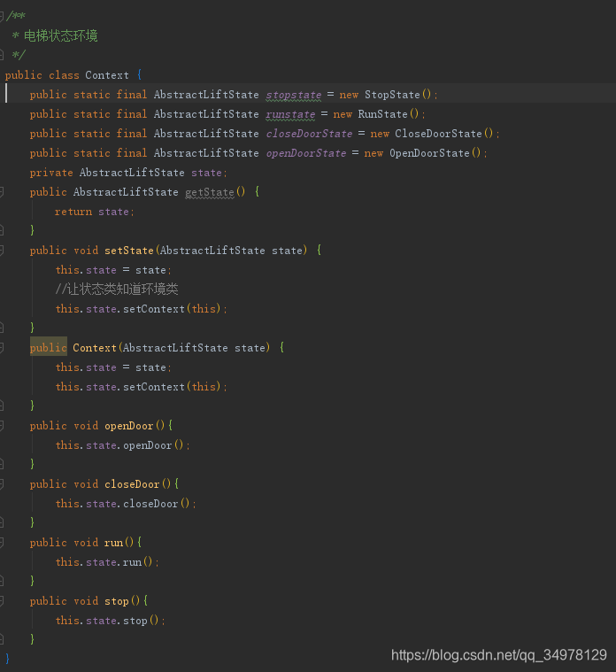The height and width of the screenshot is (672, 616).
Task: Click the RunState() constructor call
Action: pyautogui.click(x=389, y=114)
